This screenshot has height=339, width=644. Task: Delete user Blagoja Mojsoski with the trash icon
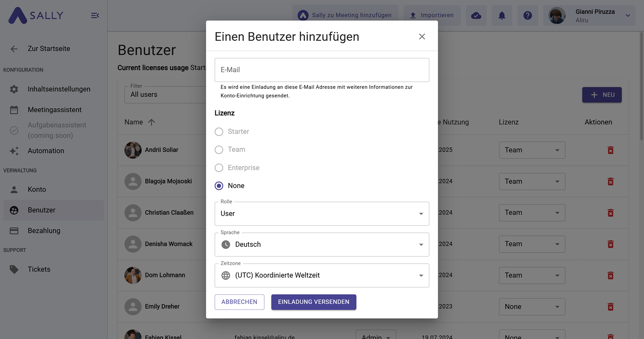pyautogui.click(x=610, y=182)
